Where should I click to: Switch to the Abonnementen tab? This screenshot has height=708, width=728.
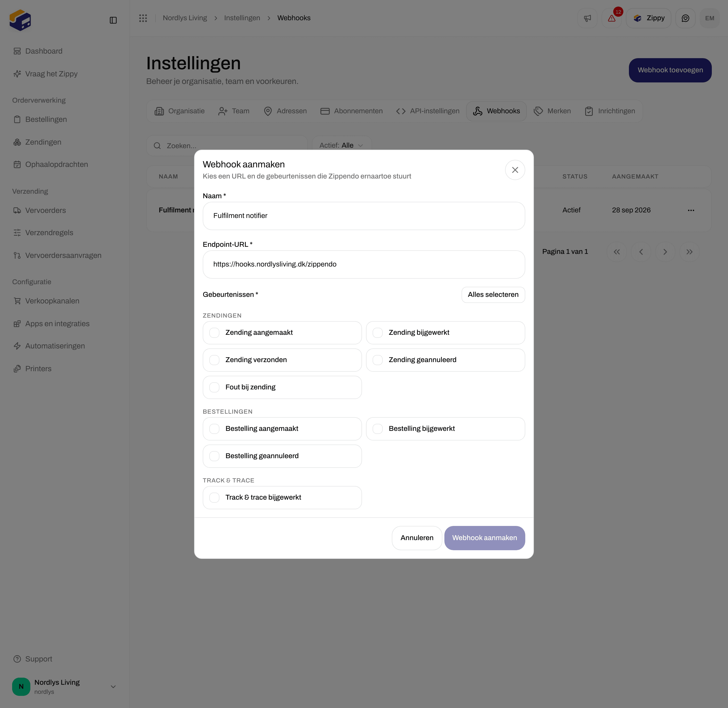pos(351,111)
